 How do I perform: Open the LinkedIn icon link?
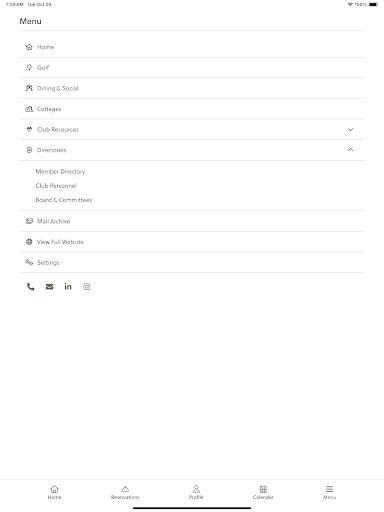(68, 286)
